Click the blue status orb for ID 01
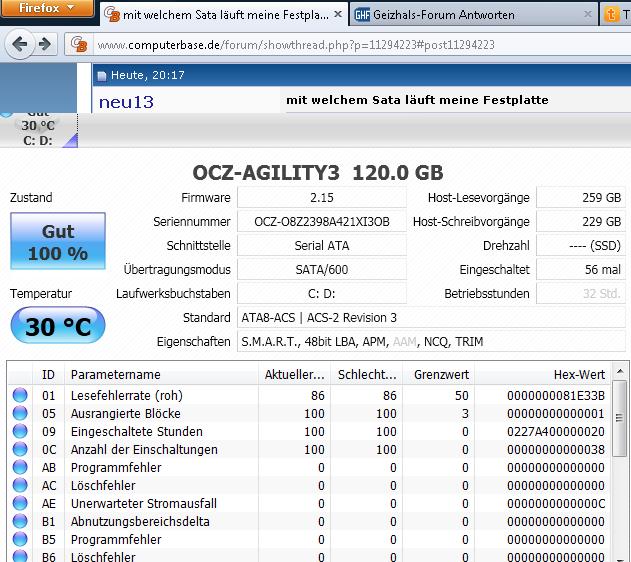 pos(20,395)
